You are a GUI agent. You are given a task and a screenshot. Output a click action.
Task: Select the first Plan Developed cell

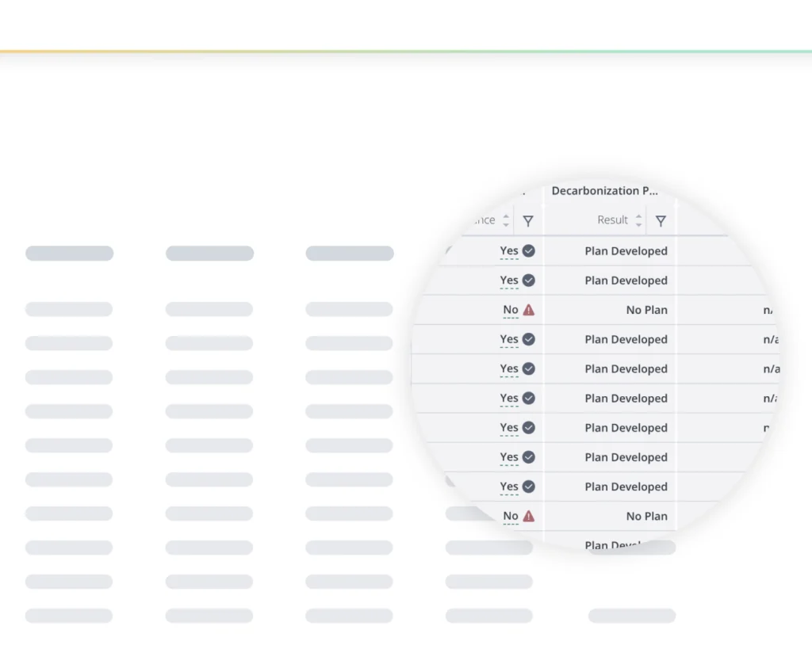626,251
